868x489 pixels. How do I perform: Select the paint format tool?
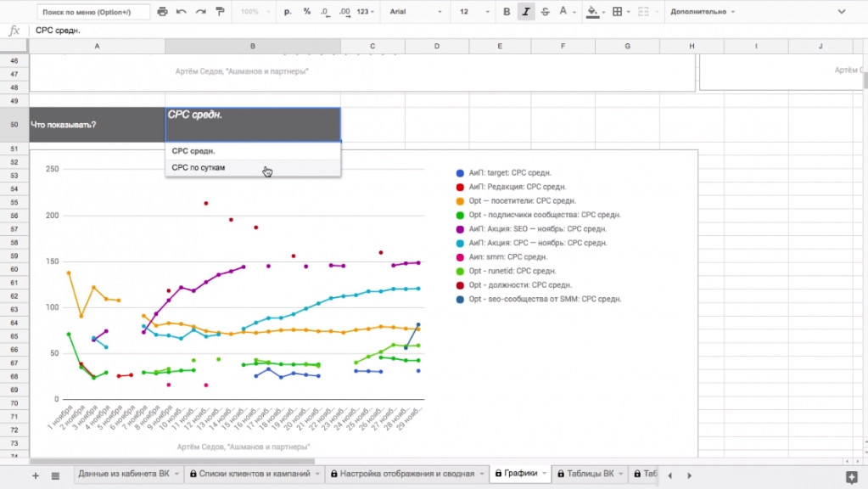point(221,12)
